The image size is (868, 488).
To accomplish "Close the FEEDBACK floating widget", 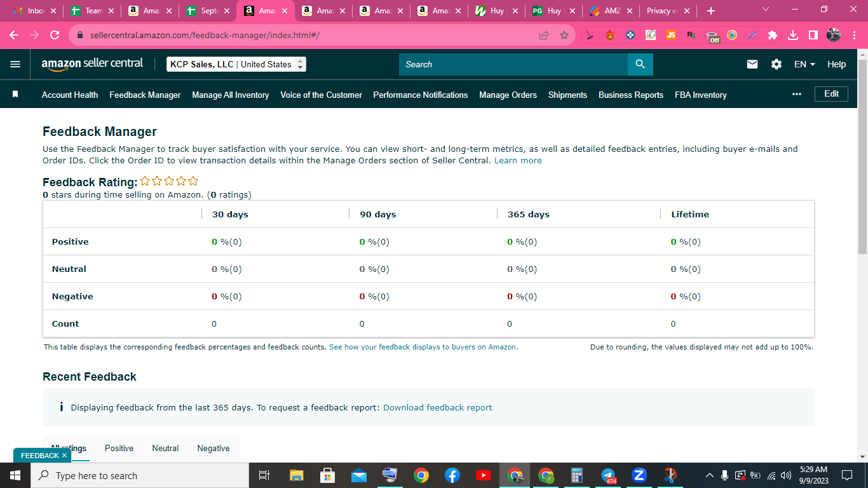I will (x=64, y=456).
